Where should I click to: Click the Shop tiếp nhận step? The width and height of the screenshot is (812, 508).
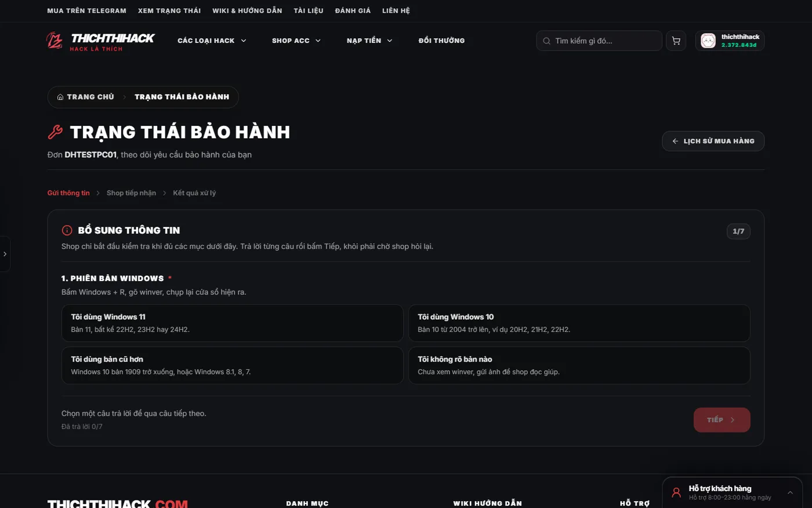tap(131, 193)
